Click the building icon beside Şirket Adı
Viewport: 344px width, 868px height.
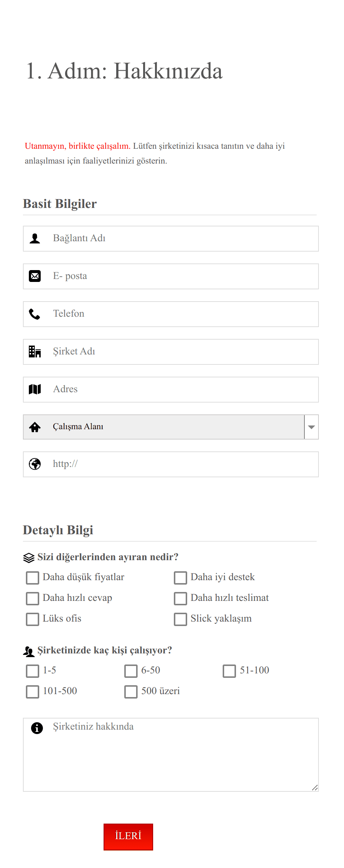(x=35, y=351)
